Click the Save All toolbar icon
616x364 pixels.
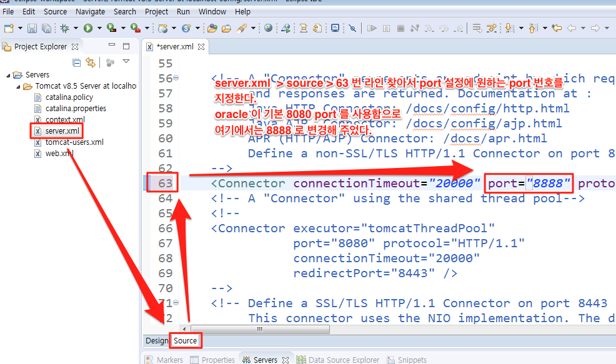pyautogui.click(x=46, y=28)
